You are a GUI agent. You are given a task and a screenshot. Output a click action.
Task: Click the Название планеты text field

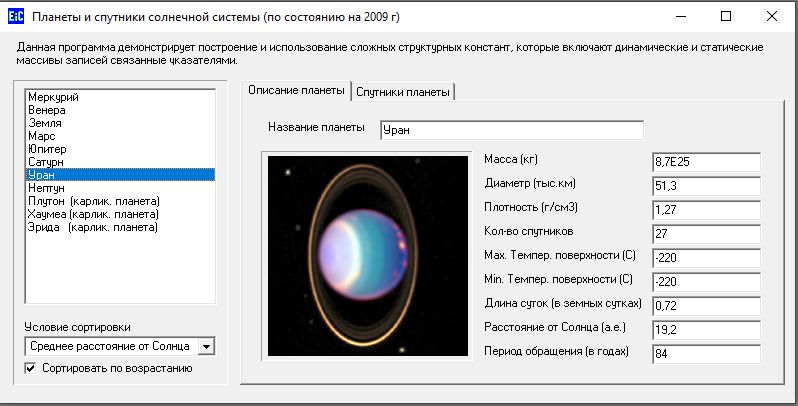[511, 130]
